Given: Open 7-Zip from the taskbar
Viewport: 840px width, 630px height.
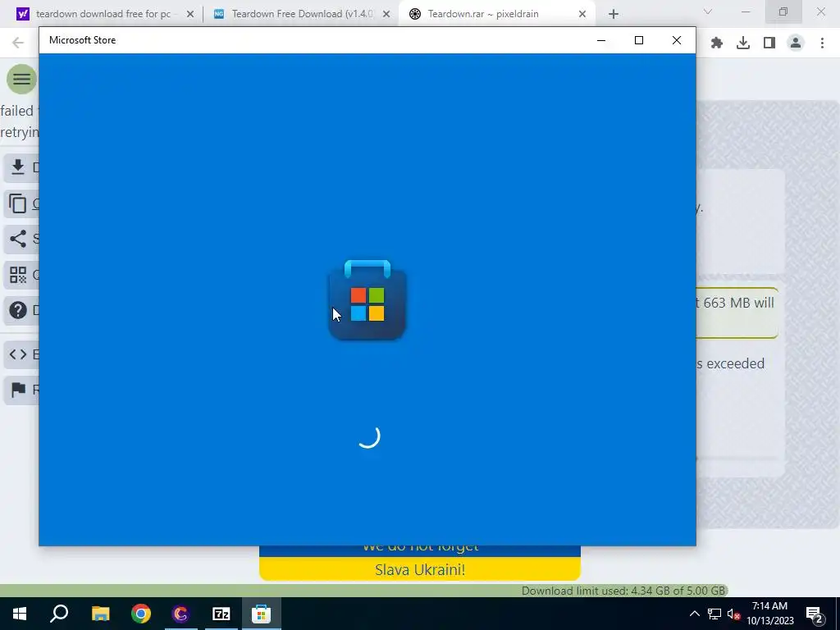Looking at the screenshot, I should [221, 614].
